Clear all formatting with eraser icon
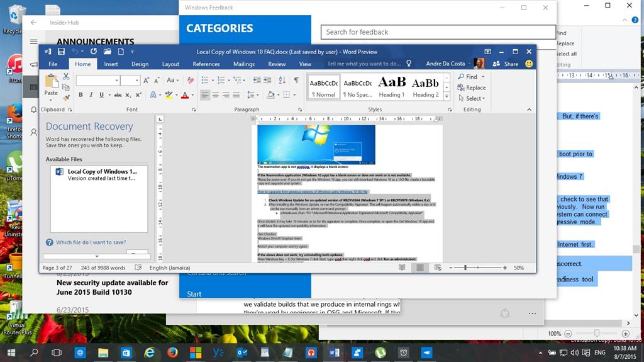644x362 pixels. tap(190, 80)
